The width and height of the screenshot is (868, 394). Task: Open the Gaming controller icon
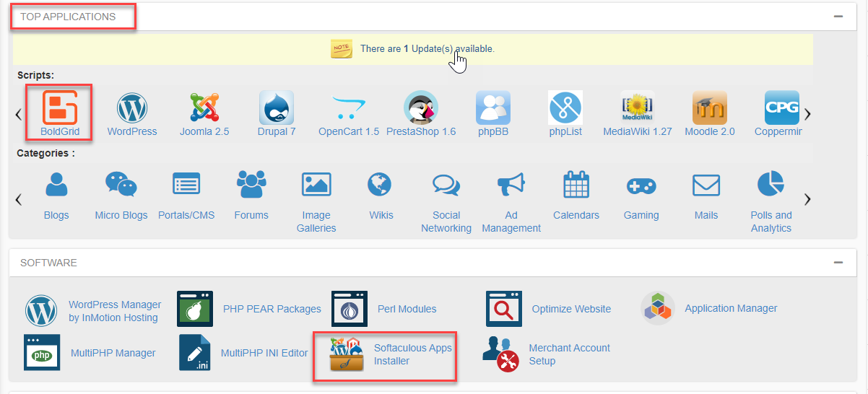tap(641, 186)
